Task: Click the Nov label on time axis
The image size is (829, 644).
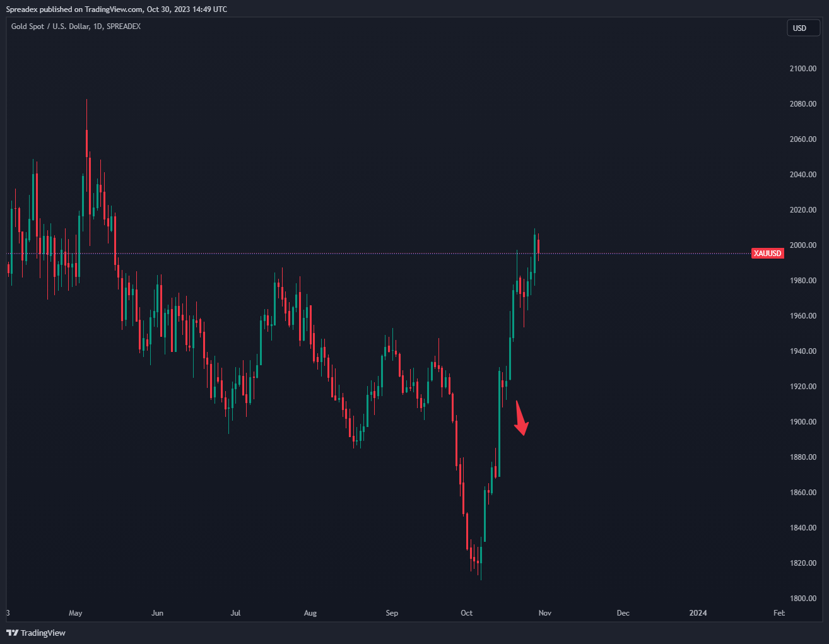Action: click(x=544, y=612)
